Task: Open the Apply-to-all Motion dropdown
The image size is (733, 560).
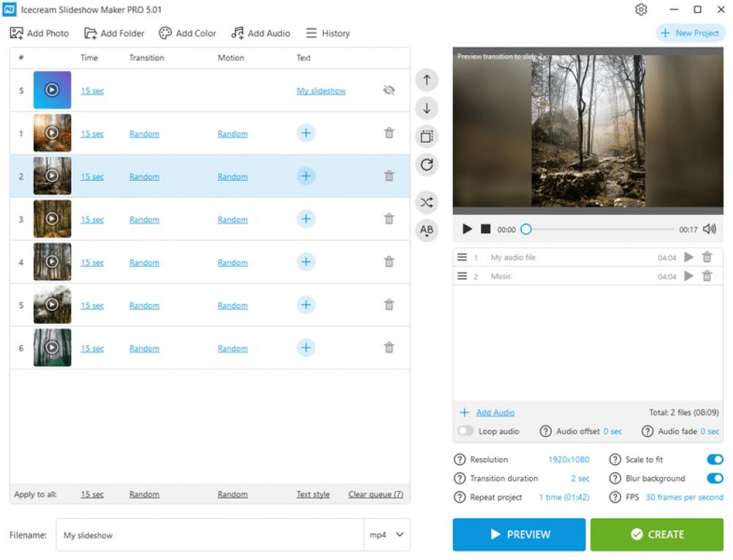Action: click(x=232, y=494)
